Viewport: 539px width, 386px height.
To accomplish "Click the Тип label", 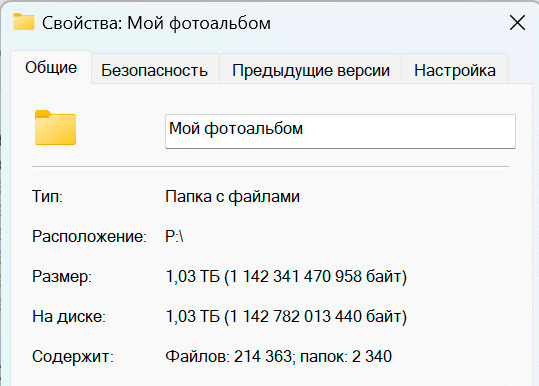I will coord(47,197).
